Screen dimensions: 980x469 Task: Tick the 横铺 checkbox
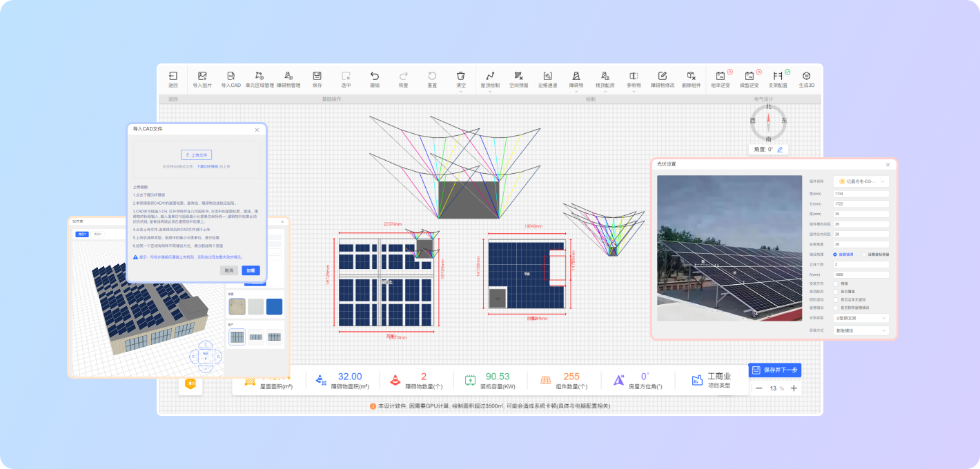pyautogui.click(x=836, y=283)
